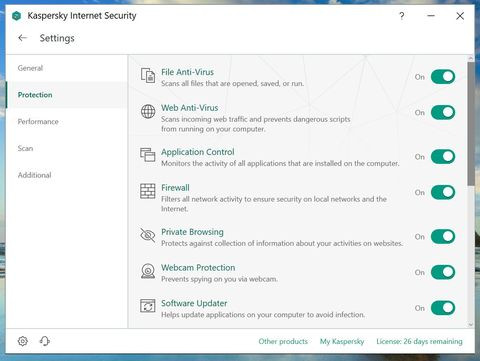This screenshot has width=480, height=361.
Task: Open the Firewall settings link
Action: pos(175,188)
